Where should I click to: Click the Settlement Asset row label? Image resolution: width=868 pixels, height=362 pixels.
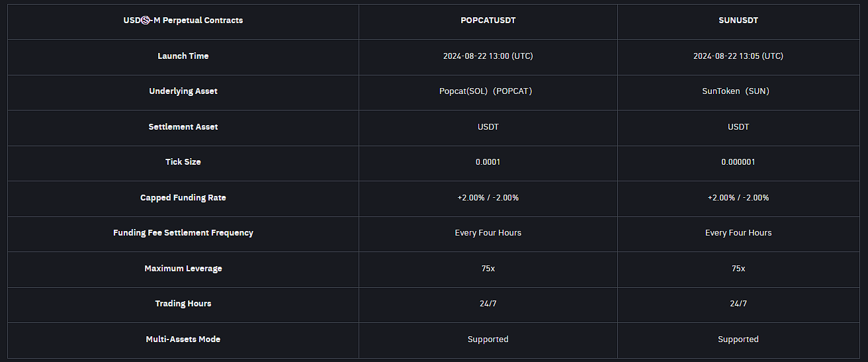pos(183,126)
